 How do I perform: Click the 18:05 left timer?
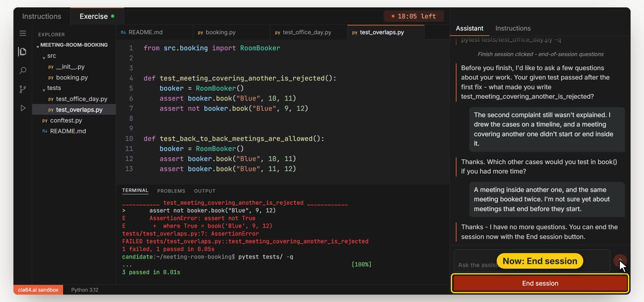point(414,16)
